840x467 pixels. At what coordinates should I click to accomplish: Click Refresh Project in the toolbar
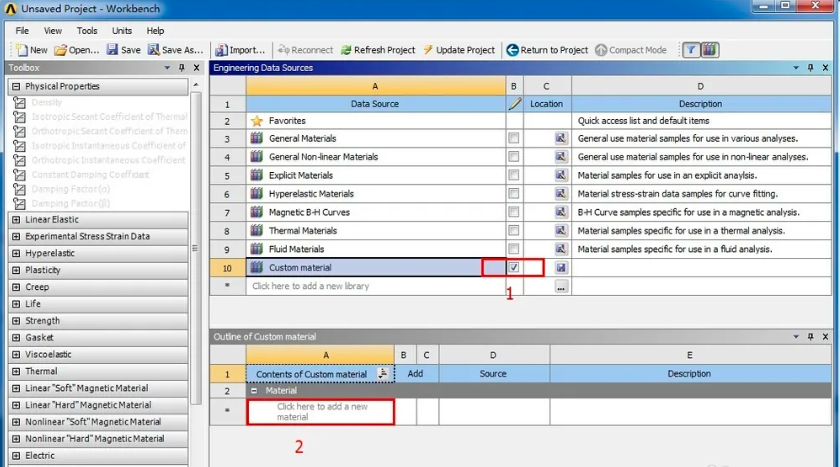(378, 50)
